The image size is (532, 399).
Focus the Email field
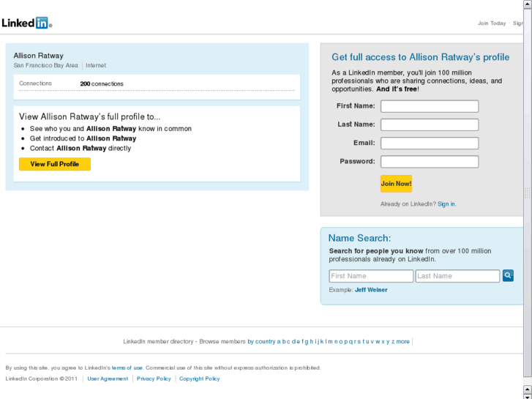pos(430,143)
